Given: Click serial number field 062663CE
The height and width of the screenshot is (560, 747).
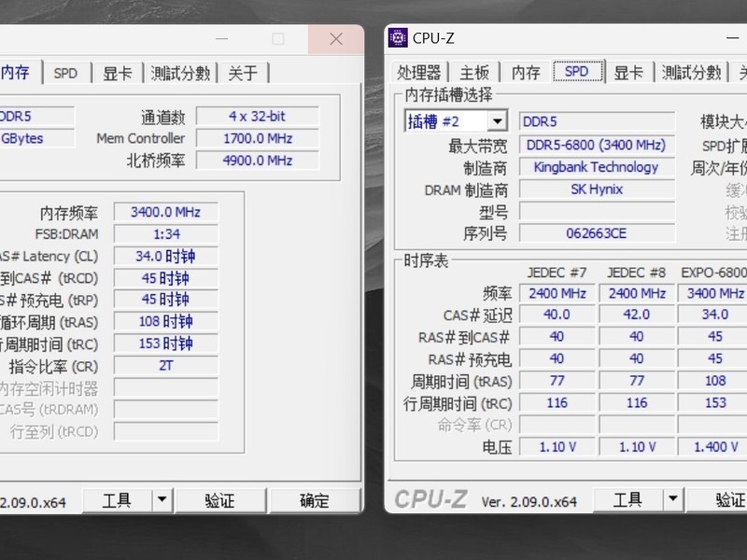Looking at the screenshot, I should tap(597, 233).
